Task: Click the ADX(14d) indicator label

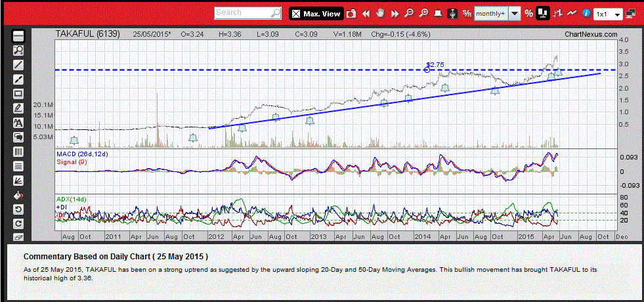Action: [72, 200]
